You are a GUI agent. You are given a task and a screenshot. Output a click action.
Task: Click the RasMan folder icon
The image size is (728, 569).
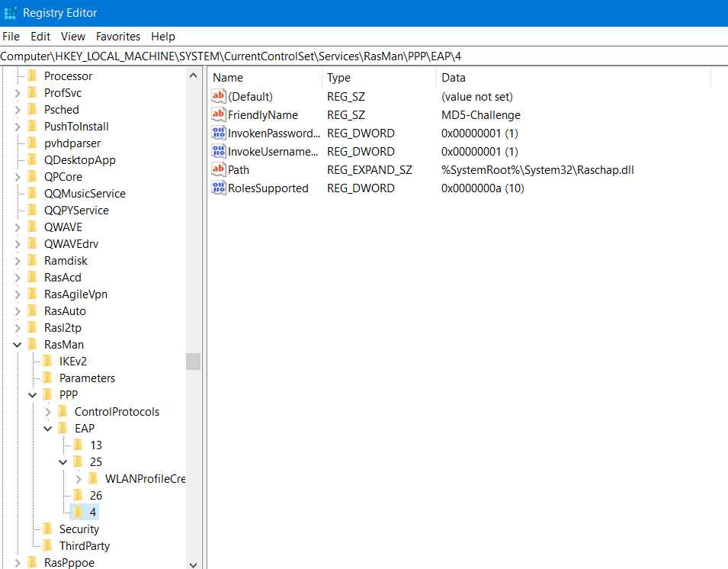click(33, 344)
